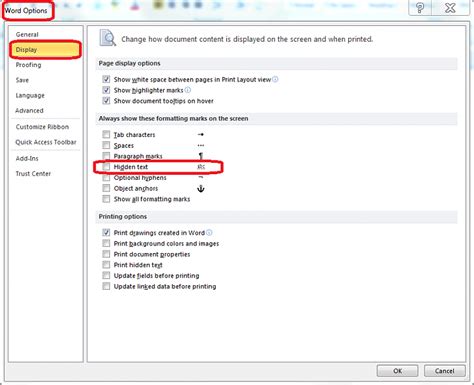
Task: Open the Language options category
Action: pos(30,95)
